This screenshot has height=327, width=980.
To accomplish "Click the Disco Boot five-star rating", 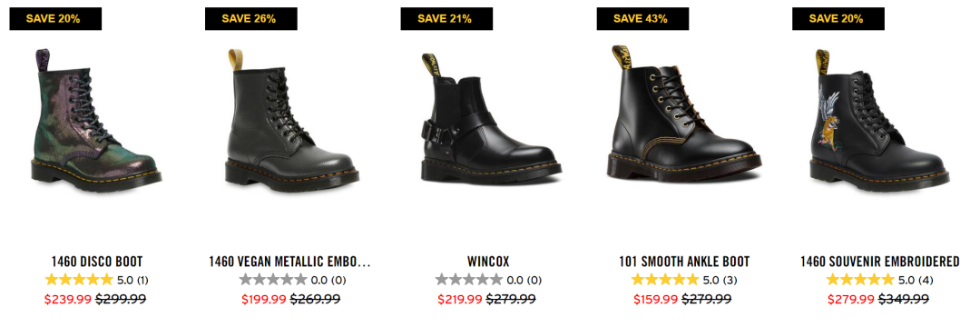I will tap(79, 280).
